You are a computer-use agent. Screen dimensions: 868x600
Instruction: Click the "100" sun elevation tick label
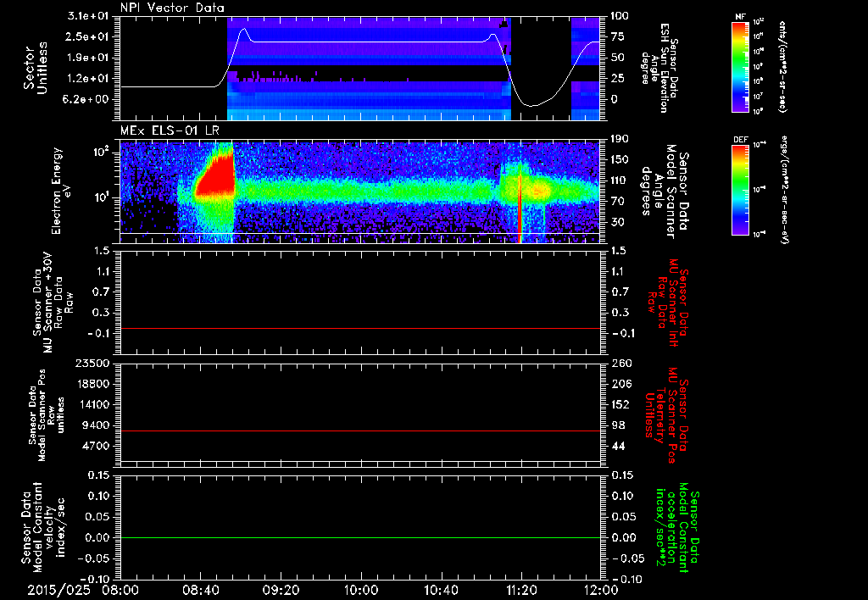[x=620, y=16]
